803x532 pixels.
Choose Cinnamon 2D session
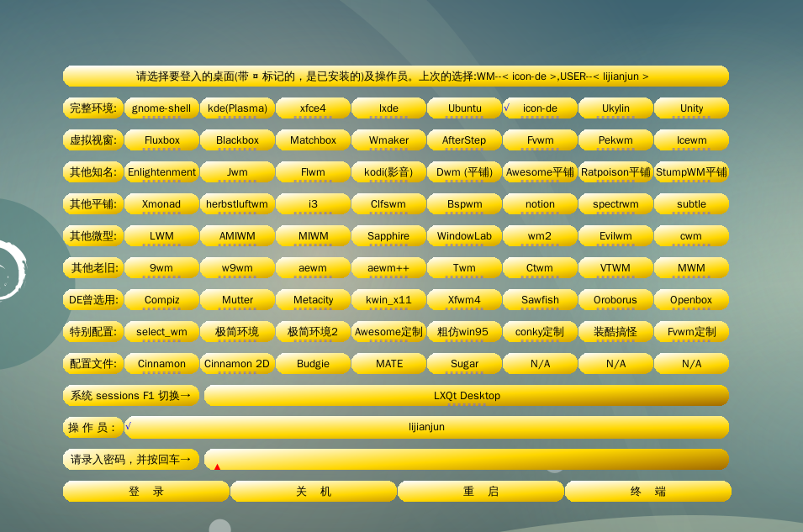click(237, 364)
